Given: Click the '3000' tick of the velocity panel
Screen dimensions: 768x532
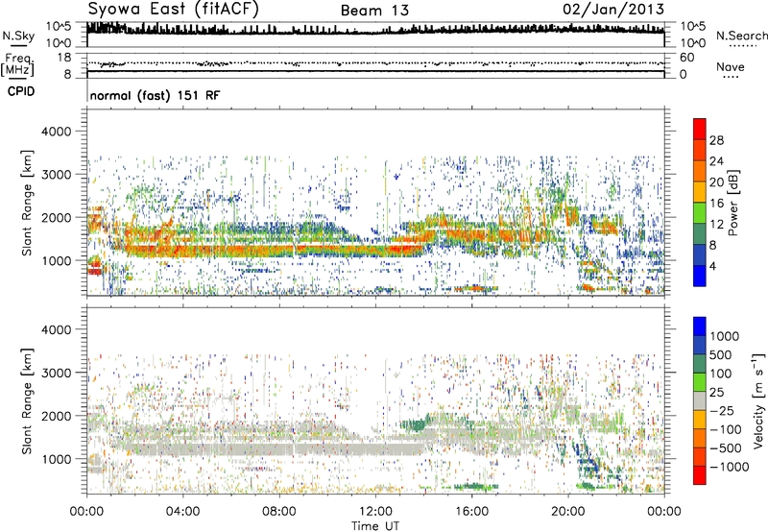Looking at the screenshot, I should click(57, 373).
